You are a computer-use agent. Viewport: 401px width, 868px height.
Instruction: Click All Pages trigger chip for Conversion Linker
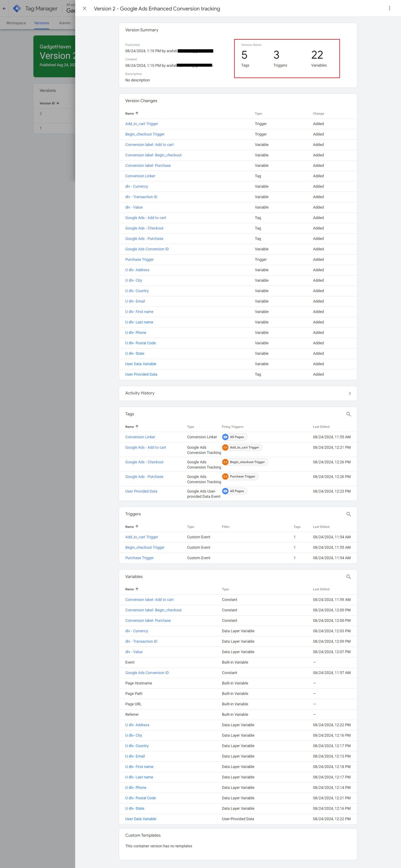point(234,437)
